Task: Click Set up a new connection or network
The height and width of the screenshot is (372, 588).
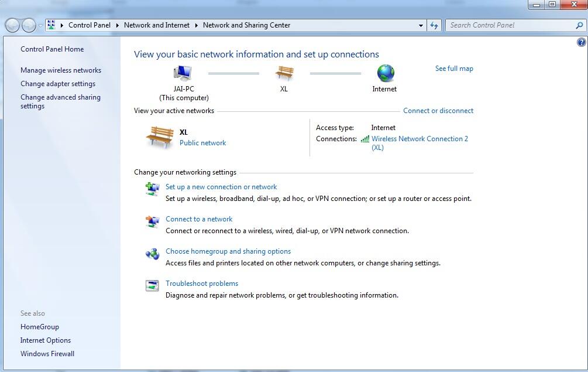Action: pyautogui.click(x=221, y=187)
